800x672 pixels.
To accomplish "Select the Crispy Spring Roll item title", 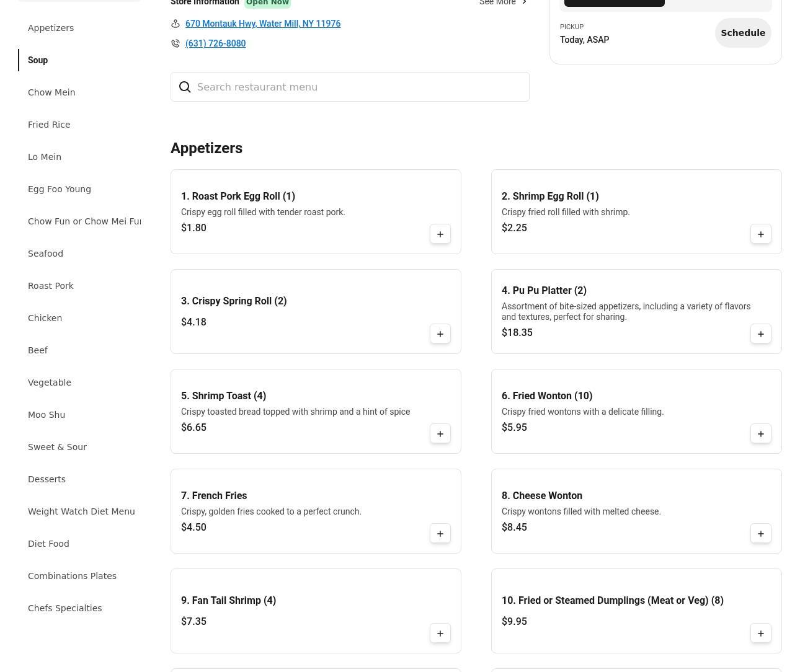I will 234,301.
